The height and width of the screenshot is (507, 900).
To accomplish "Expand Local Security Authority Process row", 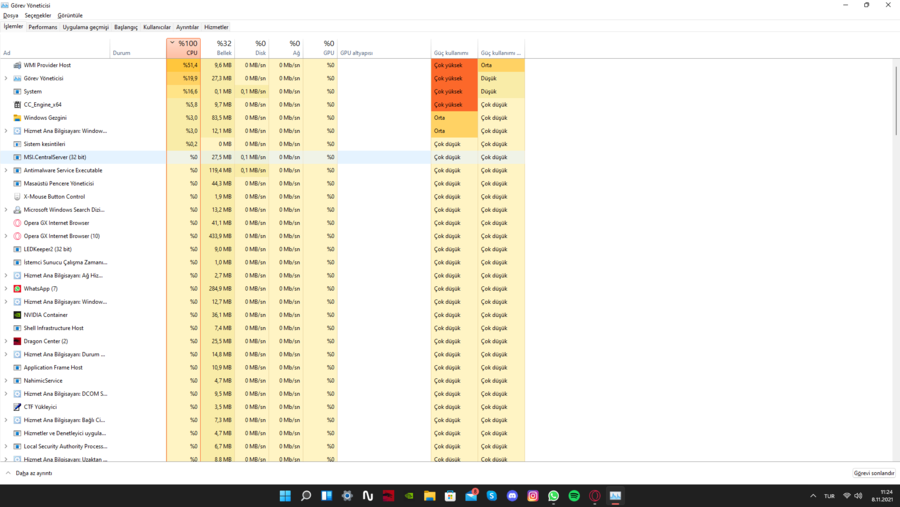I will tap(6, 446).
